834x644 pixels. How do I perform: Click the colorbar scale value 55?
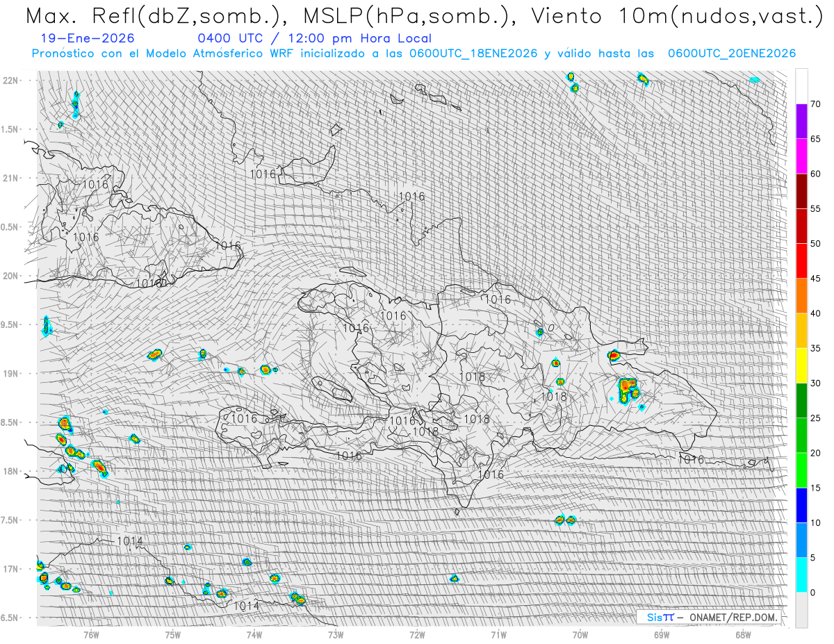(815, 208)
